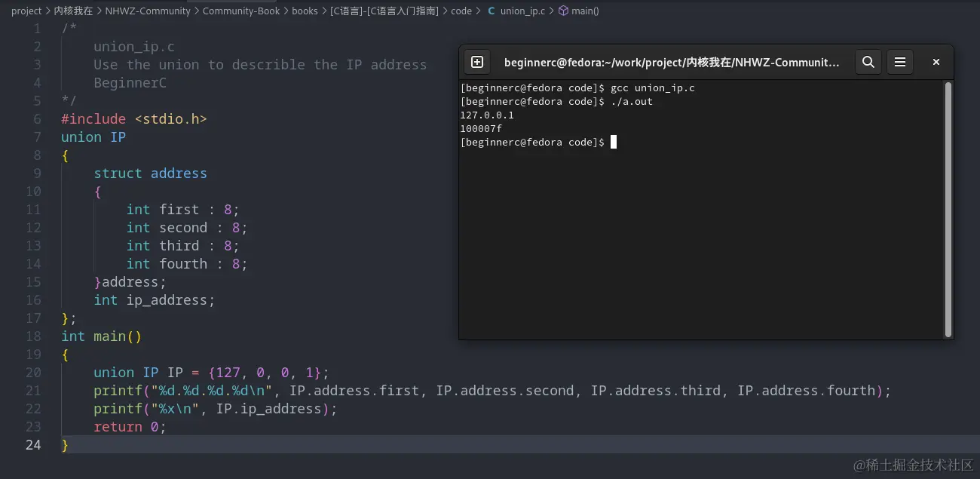
Task: Open the '[C语言]-[C语言入门指南]' breadcrumb
Action: (x=384, y=11)
